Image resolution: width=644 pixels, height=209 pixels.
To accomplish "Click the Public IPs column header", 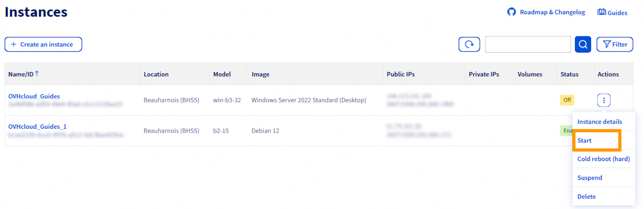I will [x=401, y=74].
